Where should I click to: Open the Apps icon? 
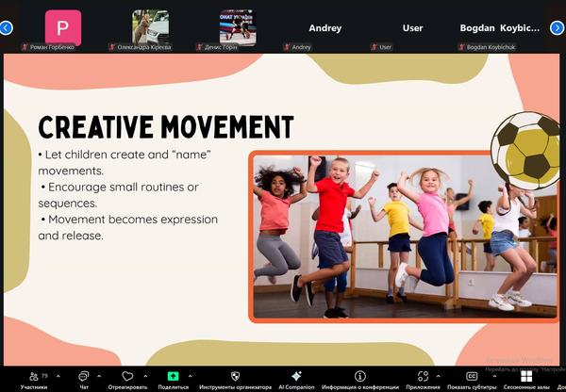(x=424, y=375)
